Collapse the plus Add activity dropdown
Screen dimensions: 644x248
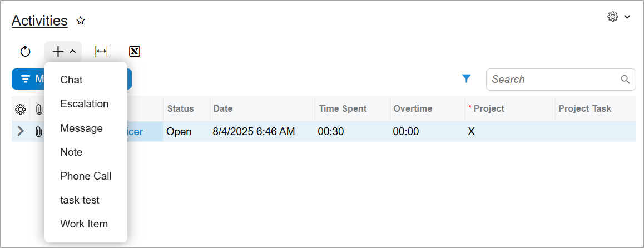[63, 52]
